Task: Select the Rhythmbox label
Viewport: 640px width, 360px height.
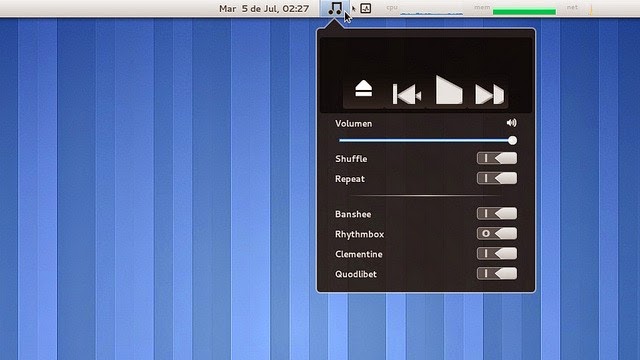Action: [360, 234]
